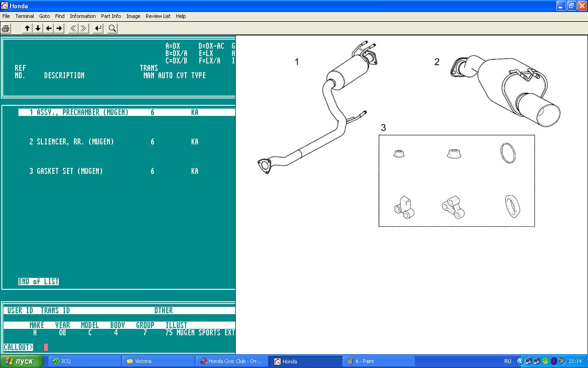Image resolution: width=588 pixels, height=368 pixels.
Task: Click callout number 2 beside the silencer
Action: [437, 62]
